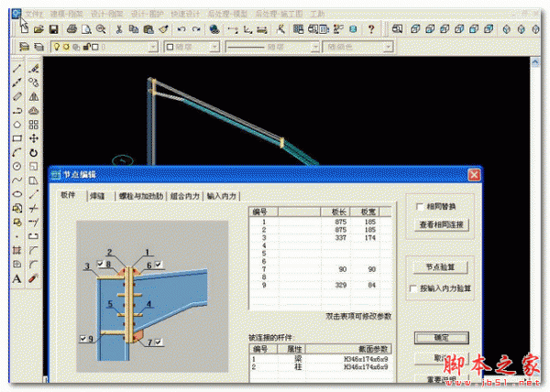Select the Ellipse draw tool
550x392 pixels.
16,194
